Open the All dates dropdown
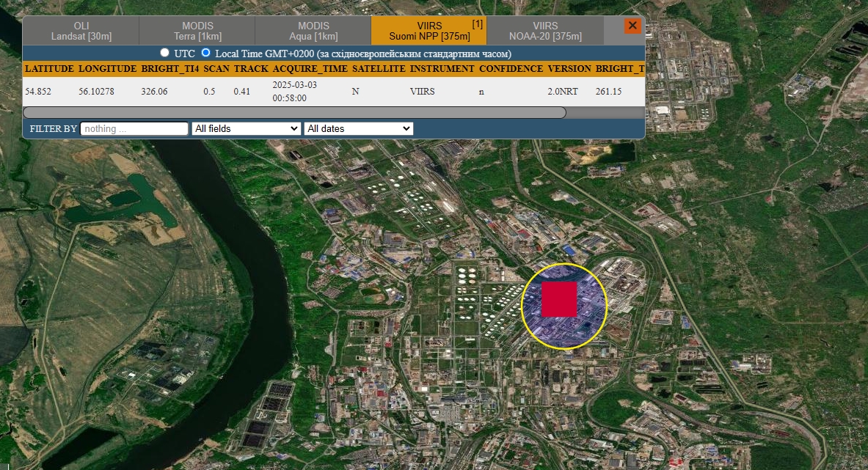 point(359,129)
